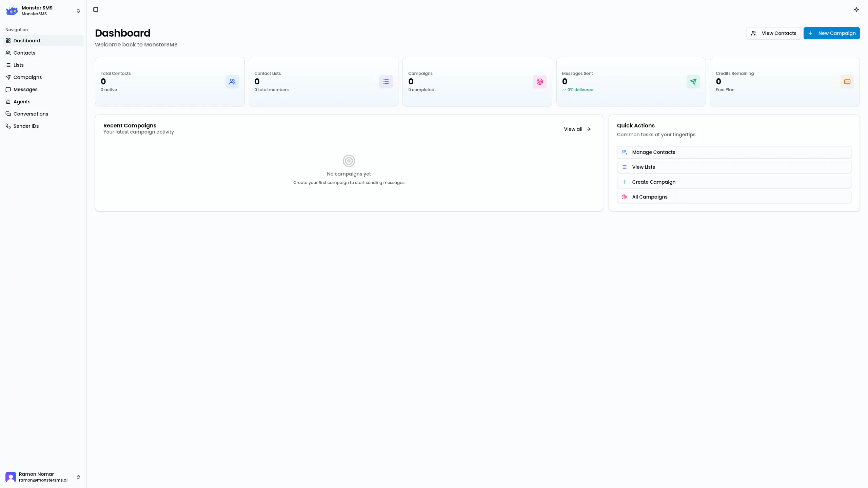The width and height of the screenshot is (868, 488).
Task: Click View Lists quick action
Action: [734, 167]
